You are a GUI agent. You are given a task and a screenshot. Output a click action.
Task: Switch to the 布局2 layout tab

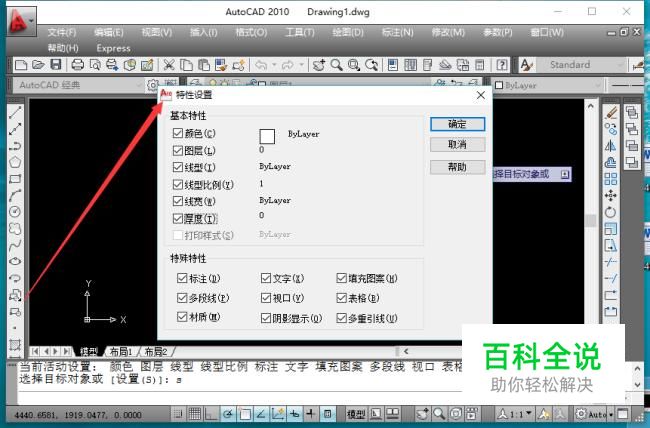pyautogui.click(x=155, y=352)
